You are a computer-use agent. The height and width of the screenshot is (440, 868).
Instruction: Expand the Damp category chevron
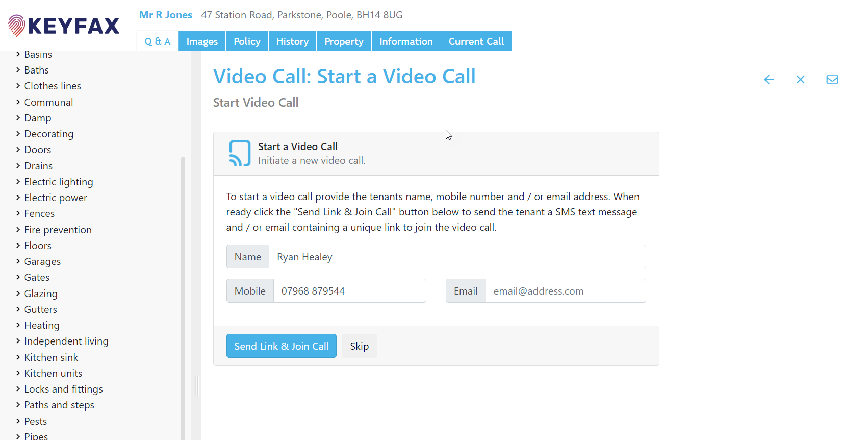click(18, 118)
